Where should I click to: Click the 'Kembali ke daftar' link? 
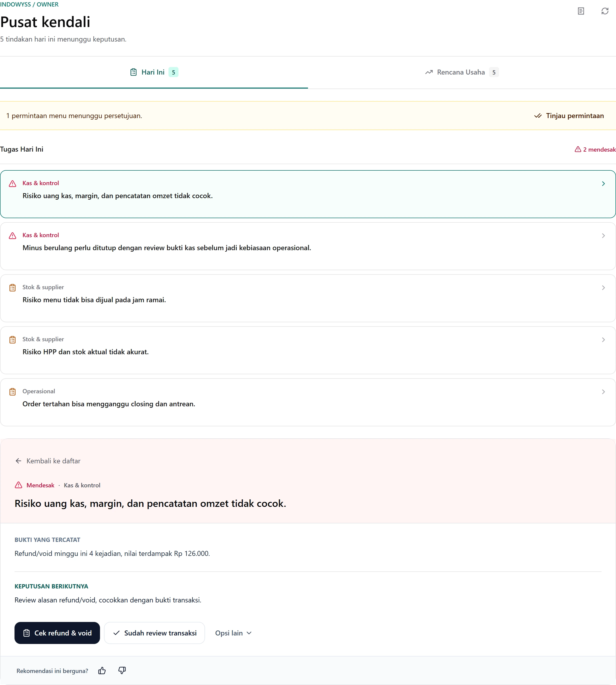[x=48, y=461]
